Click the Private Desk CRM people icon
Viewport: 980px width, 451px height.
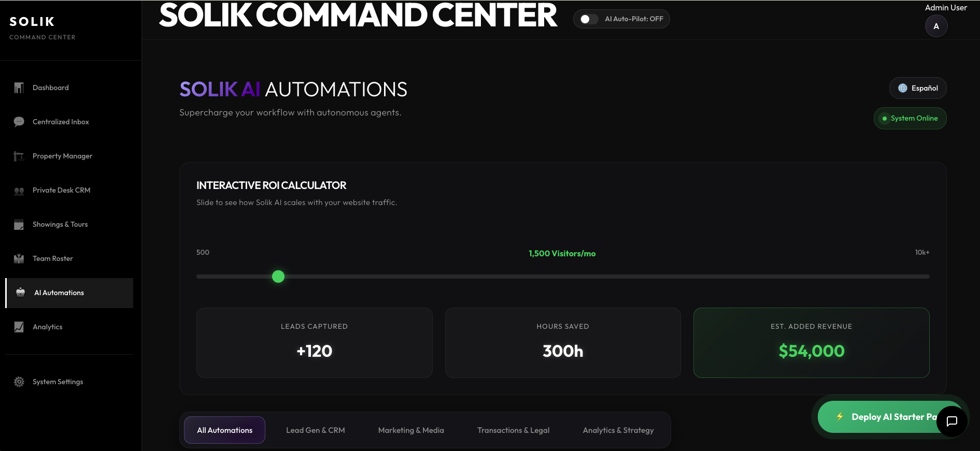point(19,191)
